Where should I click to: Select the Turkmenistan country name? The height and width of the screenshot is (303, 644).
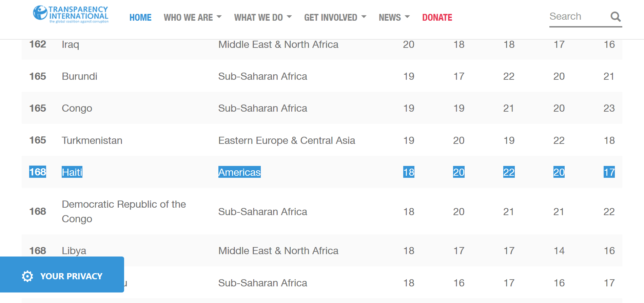click(x=92, y=140)
